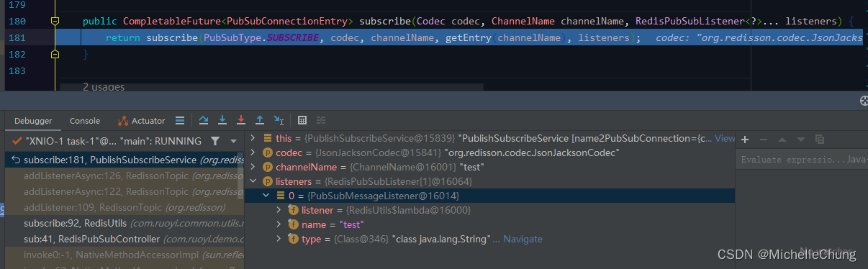Click the layout settings icon after Actuator
The height and width of the screenshot is (269, 868).
180,120
